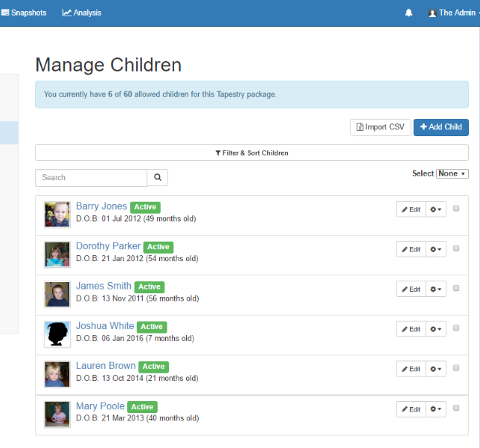Go to the Analysis menu
The width and height of the screenshot is (480, 448).
pos(82,13)
